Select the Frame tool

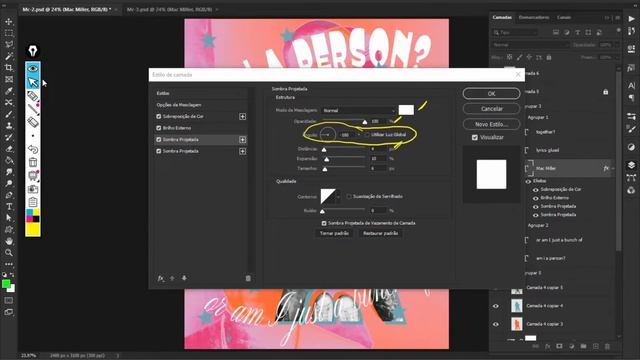tap(9, 79)
